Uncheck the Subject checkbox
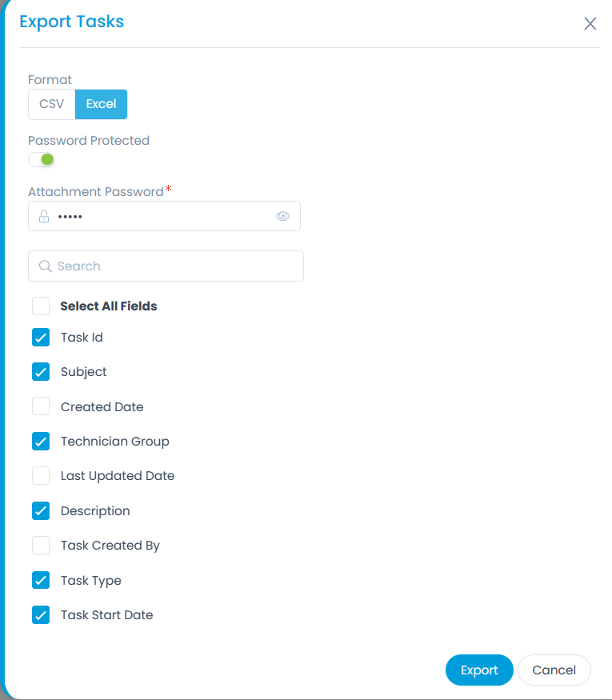612x700 pixels. [41, 372]
